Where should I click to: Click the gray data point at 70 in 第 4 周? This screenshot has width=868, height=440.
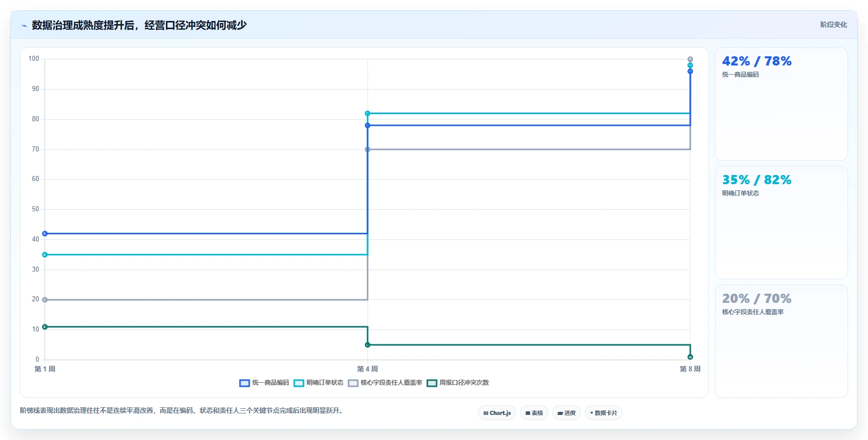(367, 149)
